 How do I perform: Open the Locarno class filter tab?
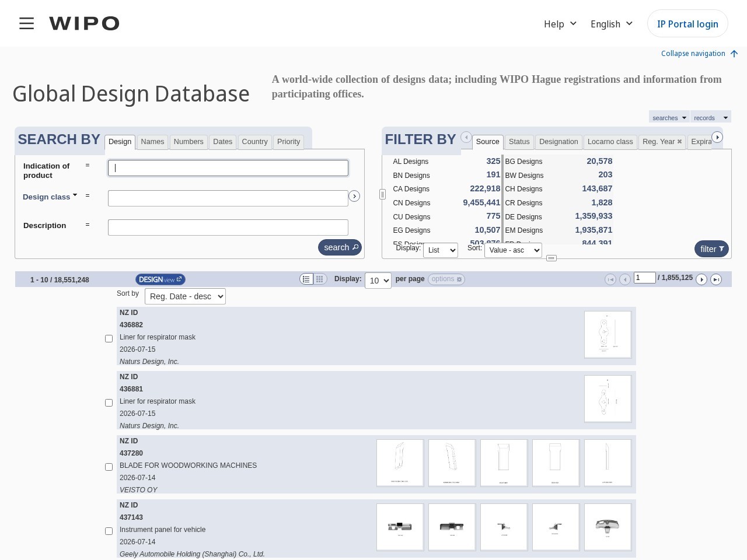click(610, 142)
